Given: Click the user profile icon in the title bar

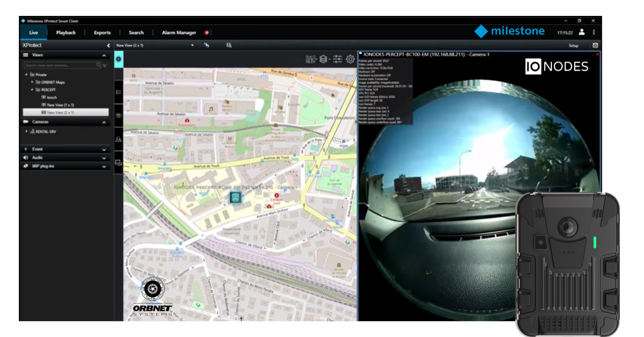Looking at the screenshot, I should coord(582,32).
